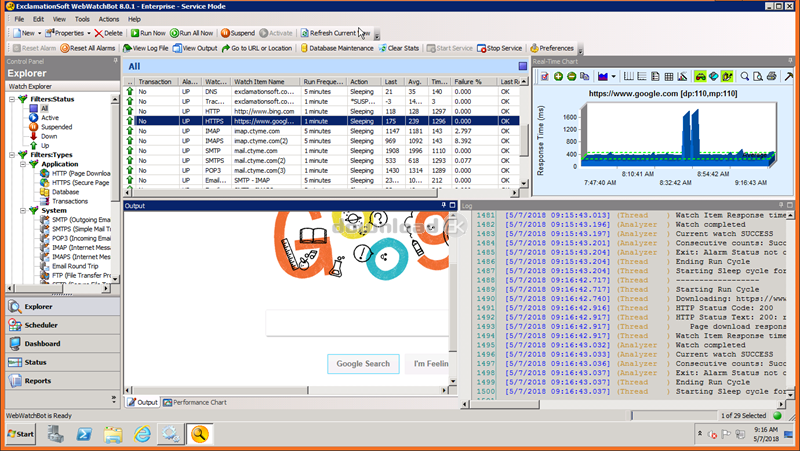The width and height of the screenshot is (800, 451).
Task: Open the New button dropdown arrow
Action: (39, 33)
